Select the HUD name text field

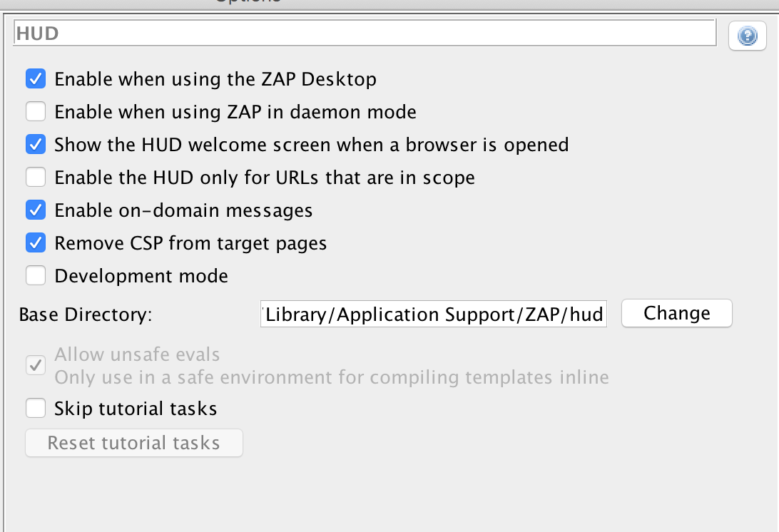pyautogui.click(x=364, y=33)
